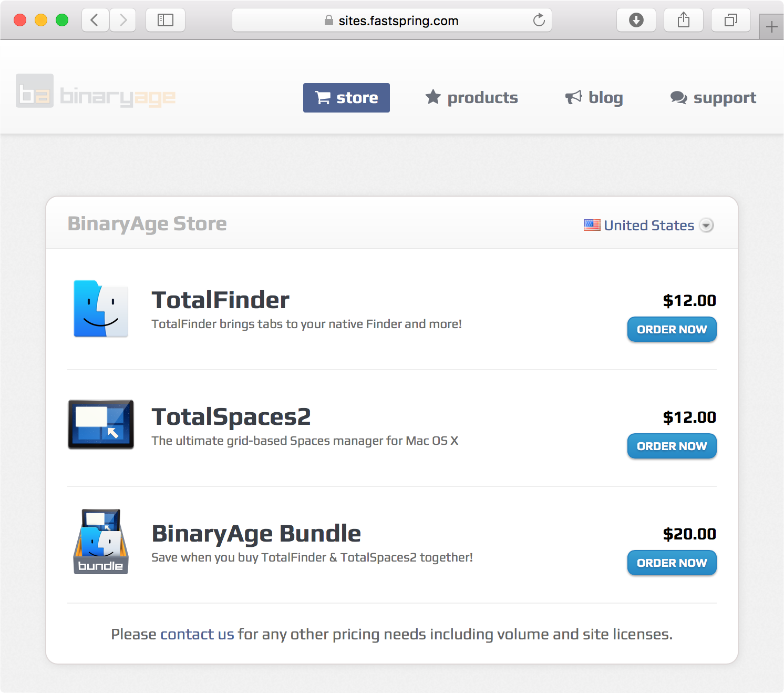Click the TotalSpaces2 grid screen icon
784x693 pixels.
[x=101, y=424]
